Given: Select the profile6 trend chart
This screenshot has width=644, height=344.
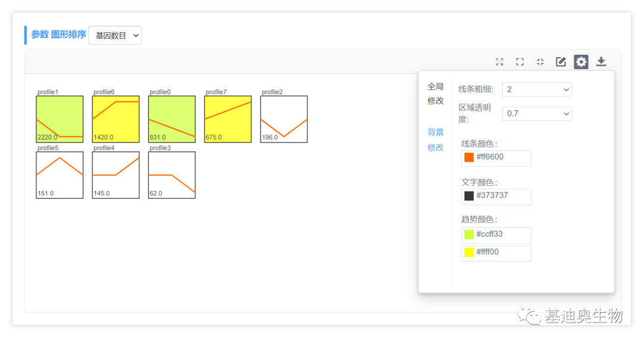Looking at the screenshot, I should tap(116, 119).
